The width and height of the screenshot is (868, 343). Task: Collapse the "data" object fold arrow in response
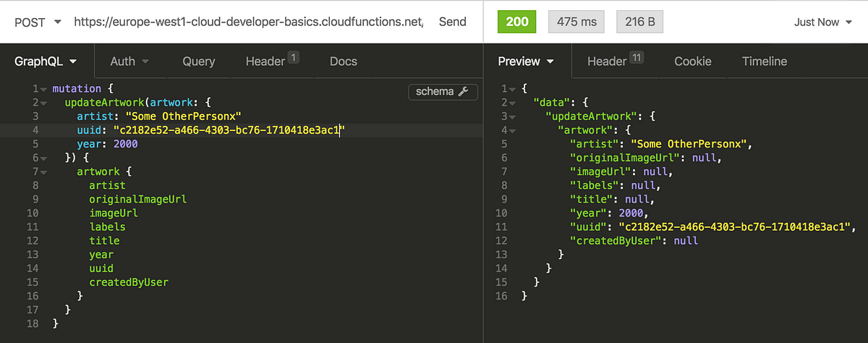click(513, 103)
